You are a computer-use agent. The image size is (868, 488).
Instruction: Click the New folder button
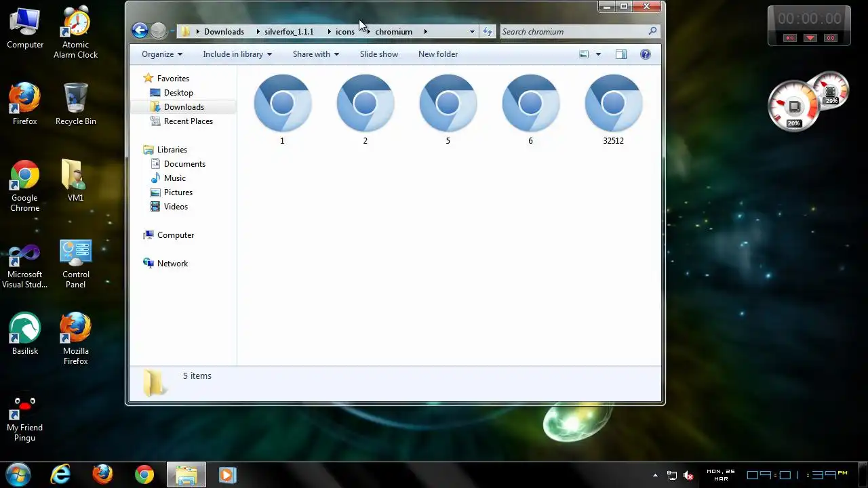tap(438, 54)
